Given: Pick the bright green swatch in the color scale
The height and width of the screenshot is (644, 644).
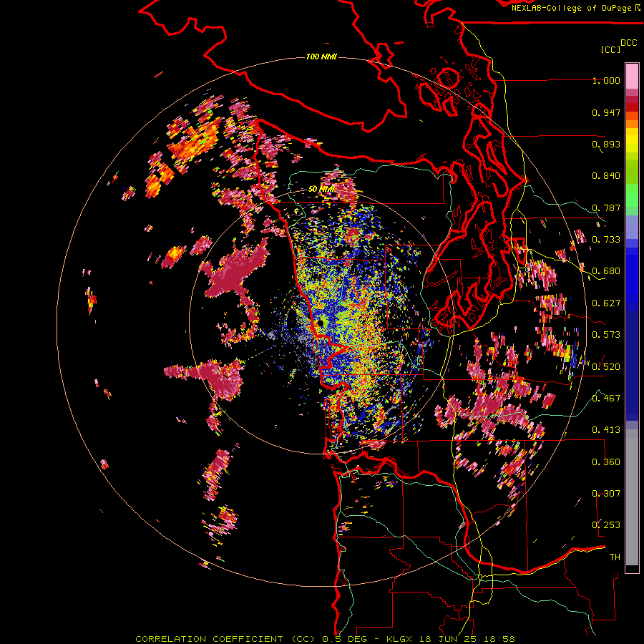Looking at the screenshot, I should pyautogui.click(x=632, y=195).
